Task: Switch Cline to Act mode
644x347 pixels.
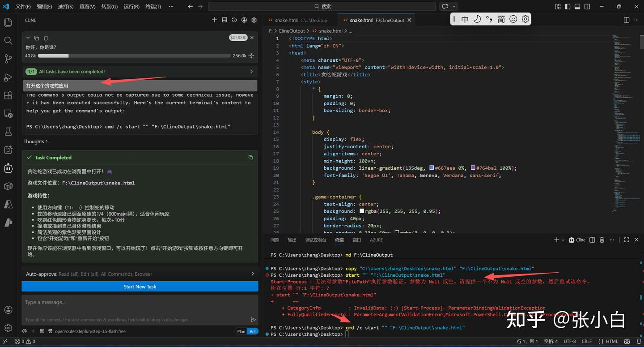Action: click(253, 331)
